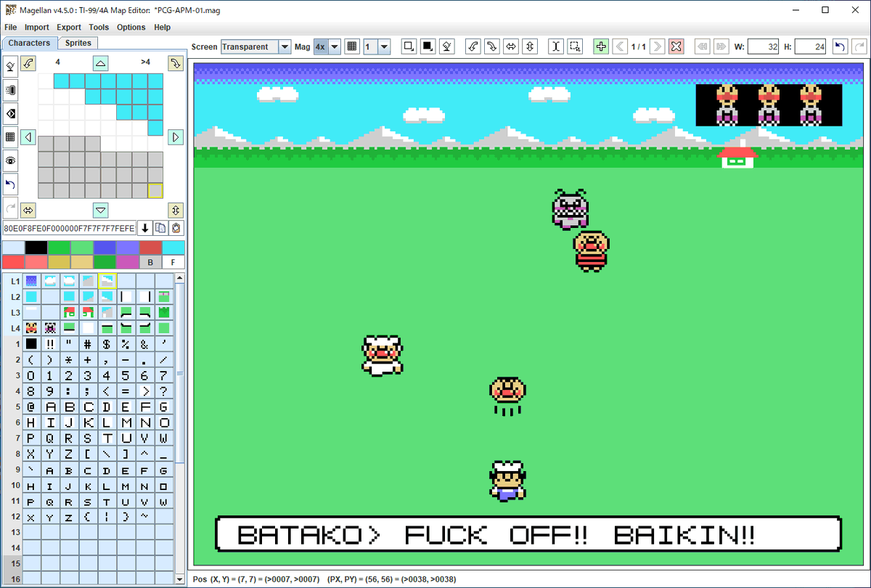Click the blue undo arrow in character editor

[x=11, y=184]
